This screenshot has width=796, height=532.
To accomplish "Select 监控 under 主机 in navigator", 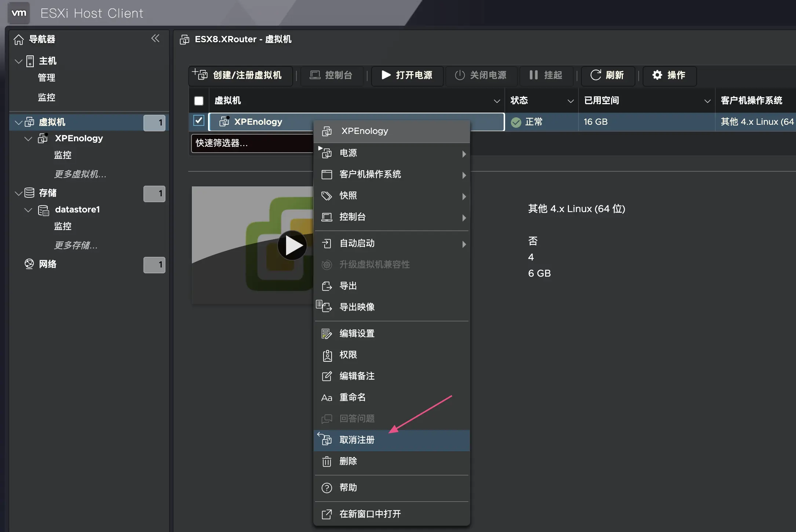I will (47, 98).
